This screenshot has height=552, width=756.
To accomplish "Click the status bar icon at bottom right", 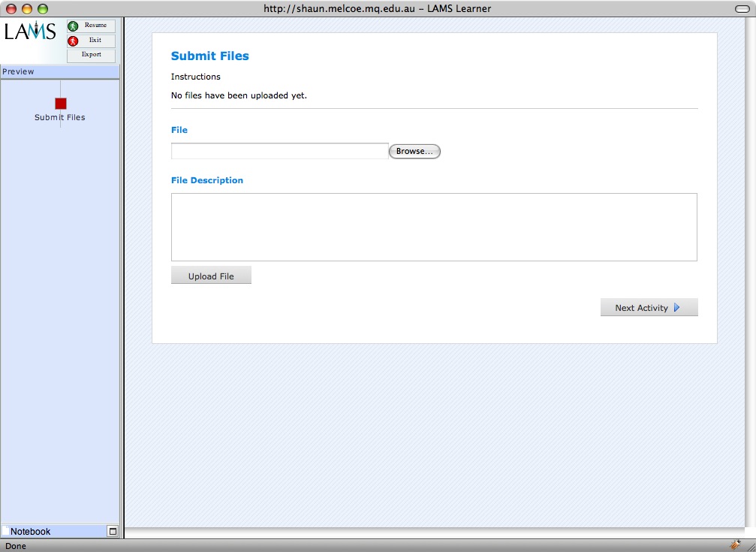I will coord(734,545).
